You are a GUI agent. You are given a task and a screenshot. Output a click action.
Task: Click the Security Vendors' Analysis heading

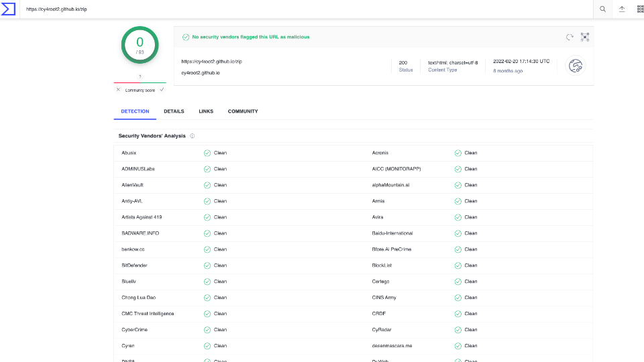pos(152,136)
